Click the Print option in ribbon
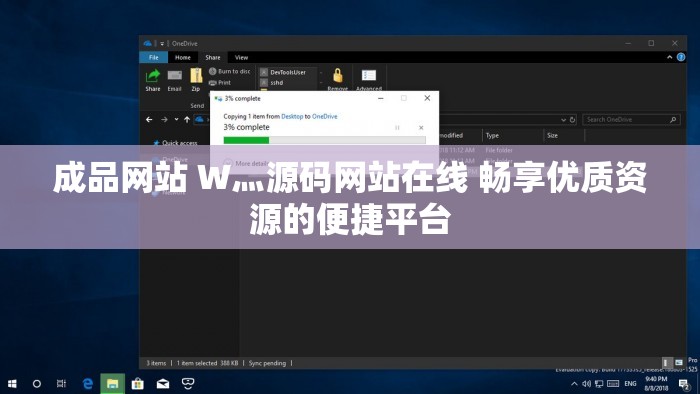Image resolution: width=700 pixels, height=394 pixels. (x=220, y=83)
